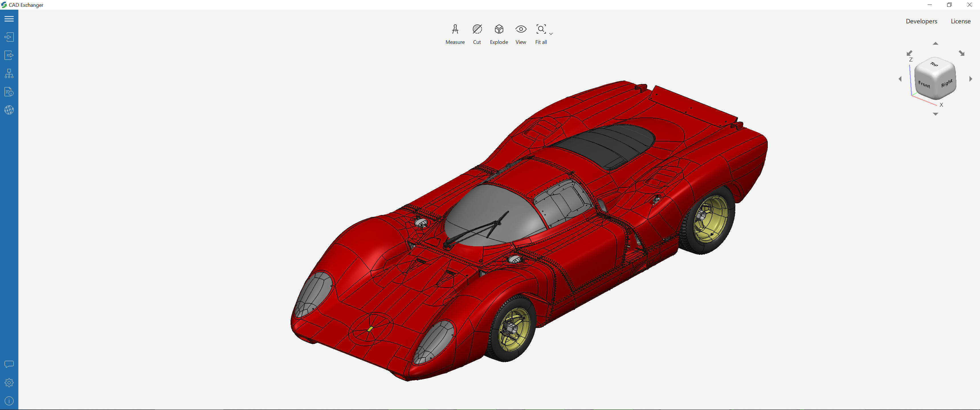The width and height of the screenshot is (980, 410).
Task: Open the Developers link
Action: point(921,21)
